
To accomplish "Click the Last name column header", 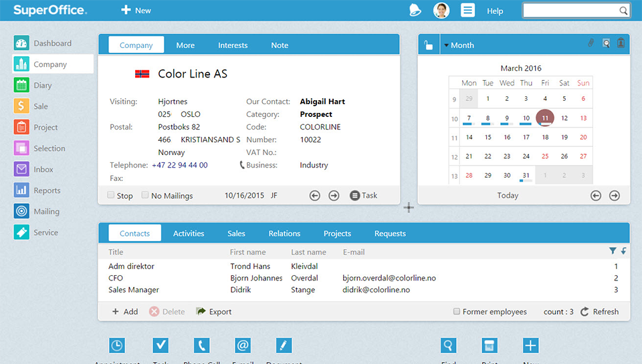I will pyautogui.click(x=309, y=252).
